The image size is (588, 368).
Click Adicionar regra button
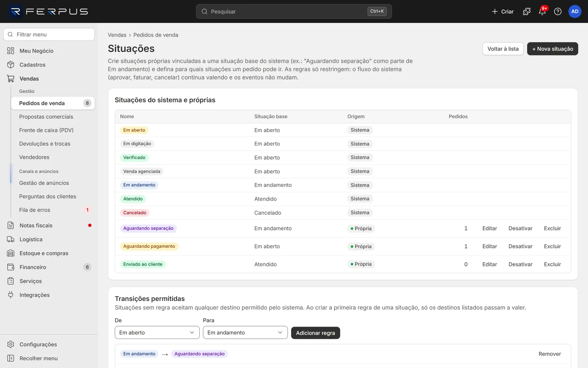tap(315, 333)
